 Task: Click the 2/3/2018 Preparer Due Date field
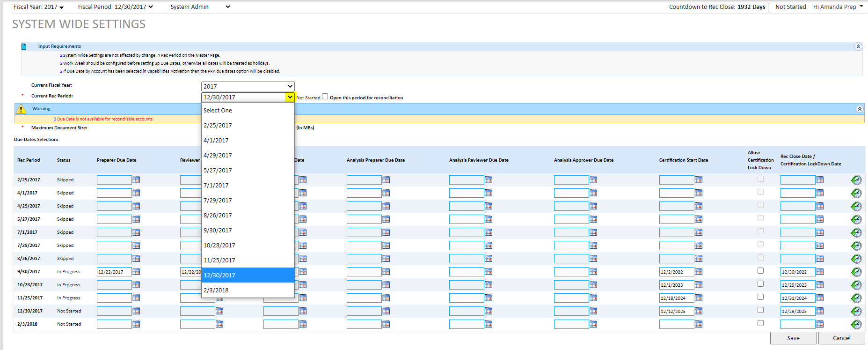tap(114, 324)
